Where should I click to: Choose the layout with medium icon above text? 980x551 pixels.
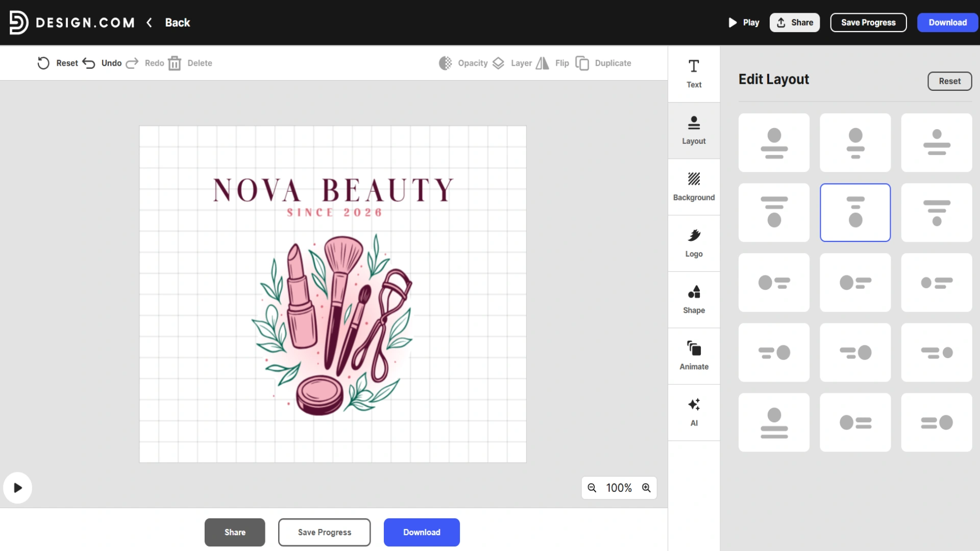tap(855, 143)
